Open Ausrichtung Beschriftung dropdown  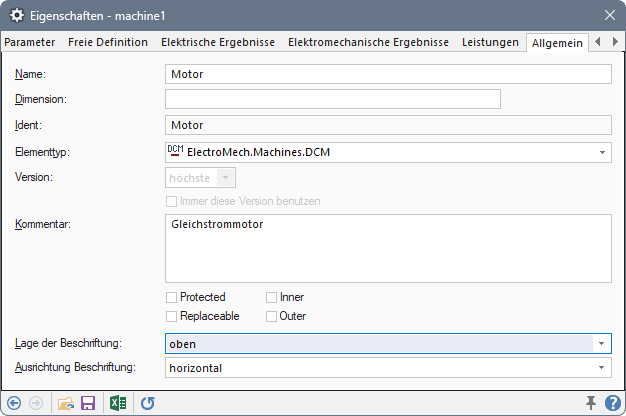point(603,368)
